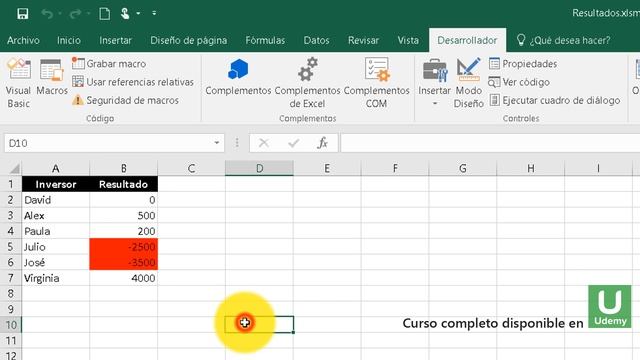
Task: Click the Cancel X formula button
Action: point(264,143)
